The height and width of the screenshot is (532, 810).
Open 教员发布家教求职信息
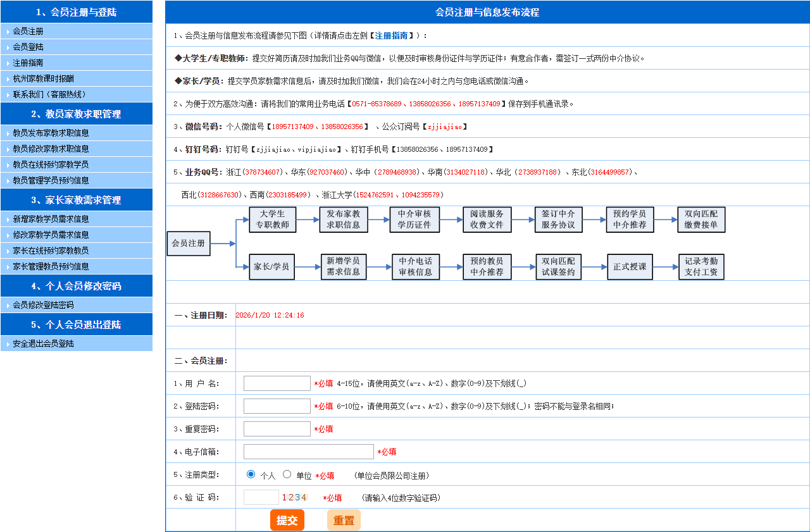click(x=51, y=133)
